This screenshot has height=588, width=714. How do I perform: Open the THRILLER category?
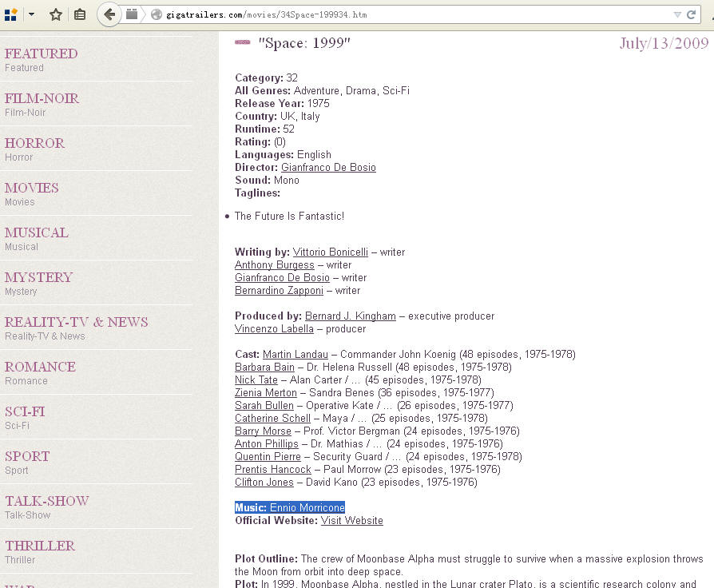(x=40, y=546)
